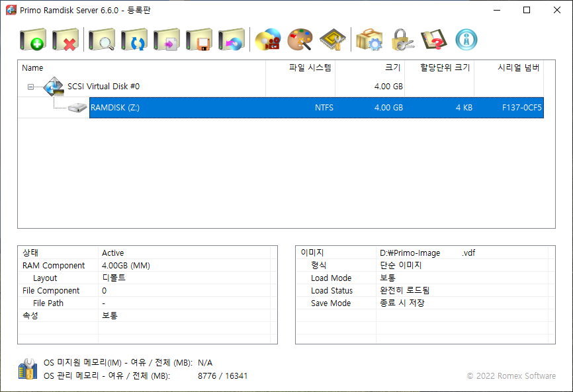Open the padlock license keys icon

pos(402,40)
